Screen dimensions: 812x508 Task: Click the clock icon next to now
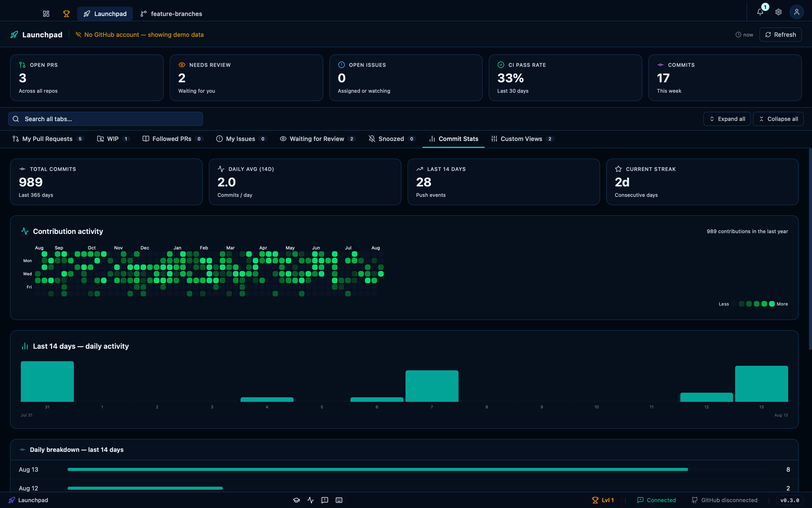(x=738, y=35)
